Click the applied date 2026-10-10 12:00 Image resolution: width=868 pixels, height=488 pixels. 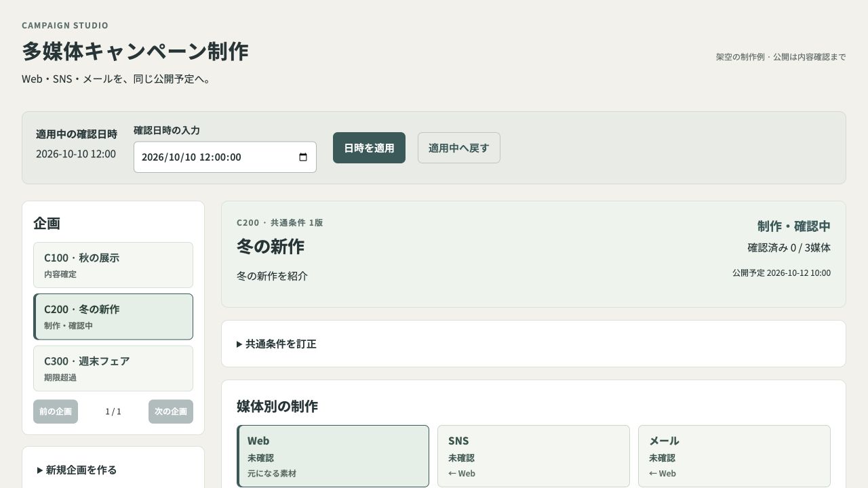(x=76, y=154)
